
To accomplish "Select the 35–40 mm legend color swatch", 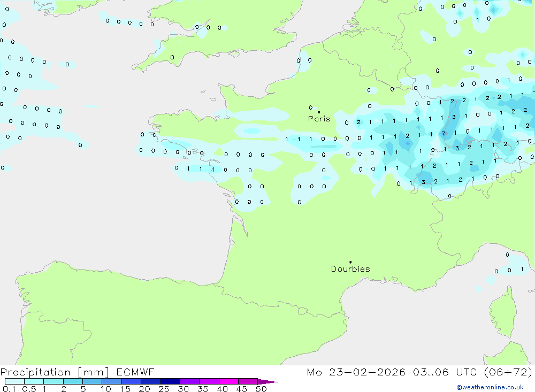I will coord(209,381).
